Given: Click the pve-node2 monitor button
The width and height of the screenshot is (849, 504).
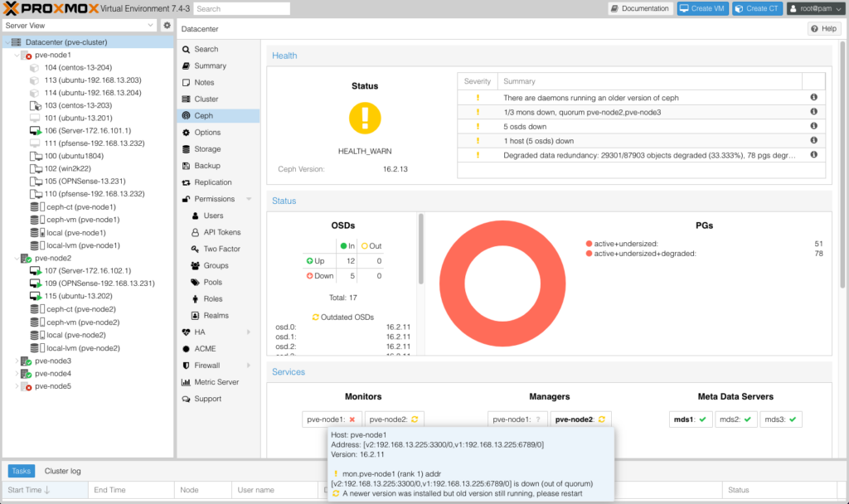Looking at the screenshot, I should [x=394, y=419].
